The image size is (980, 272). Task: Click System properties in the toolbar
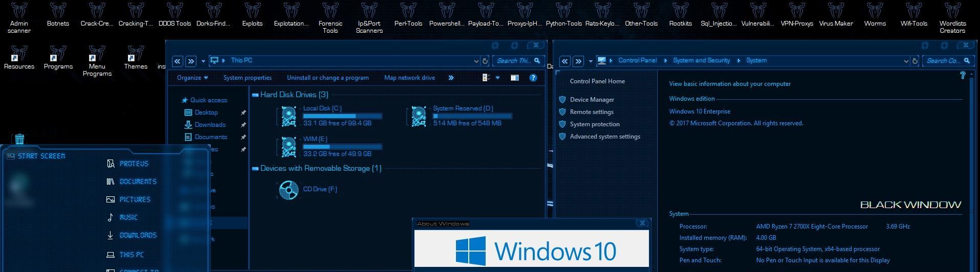(x=248, y=78)
